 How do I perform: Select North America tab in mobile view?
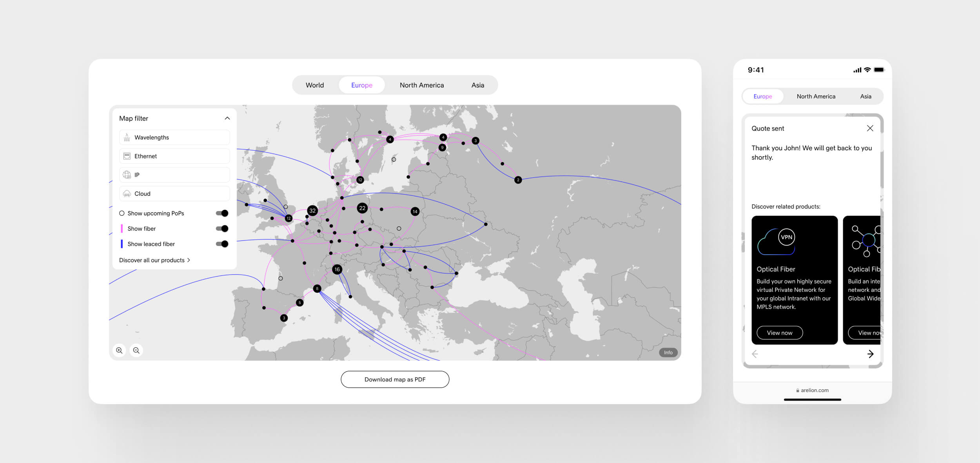point(816,97)
